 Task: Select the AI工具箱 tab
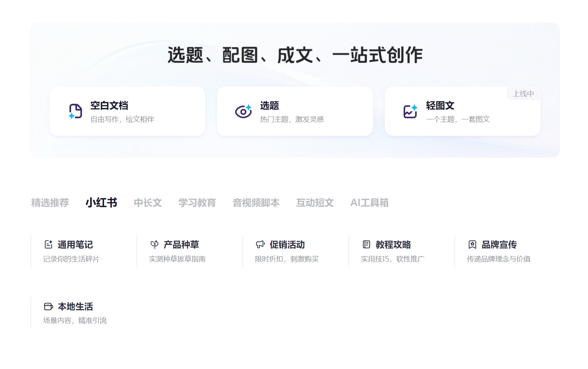[370, 202]
